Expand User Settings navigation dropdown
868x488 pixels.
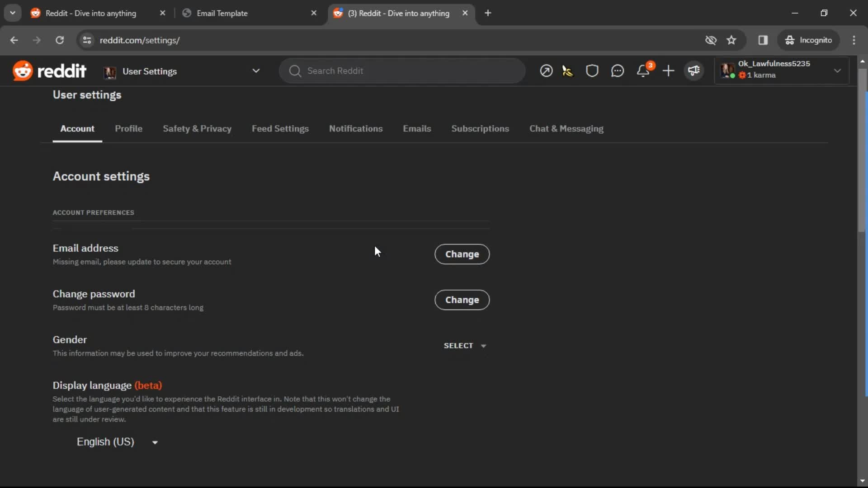pos(256,71)
